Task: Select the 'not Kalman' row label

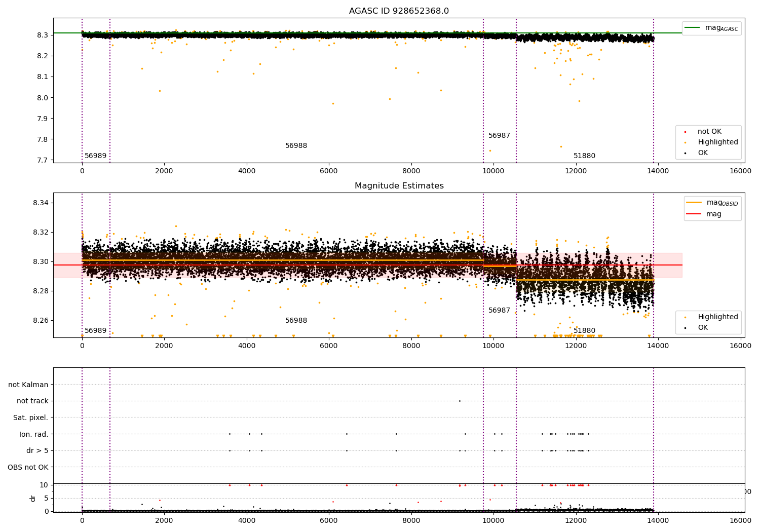Action: [28, 385]
